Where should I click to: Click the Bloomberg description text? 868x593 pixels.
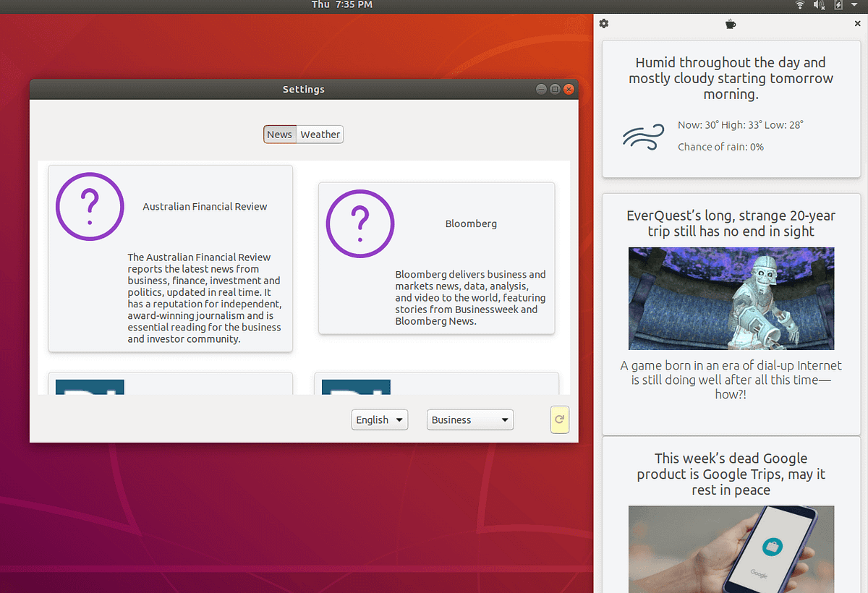(470, 298)
